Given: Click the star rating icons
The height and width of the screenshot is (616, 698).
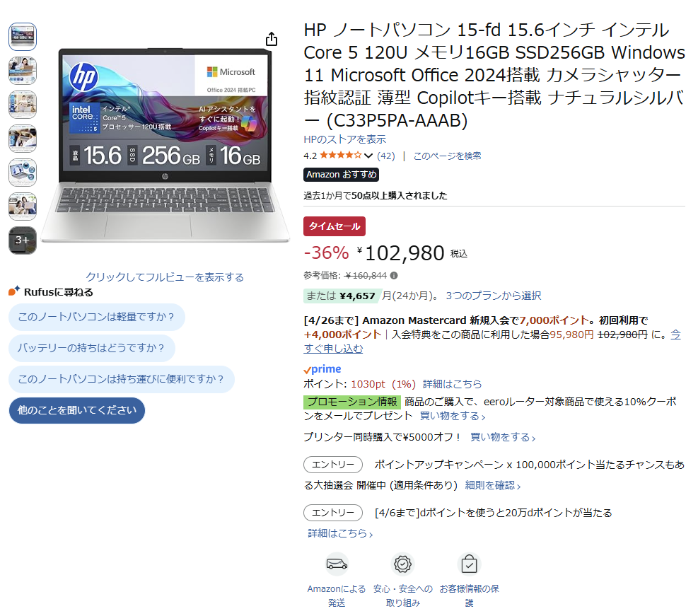Looking at the screenshot, I should tap(341, 156).
